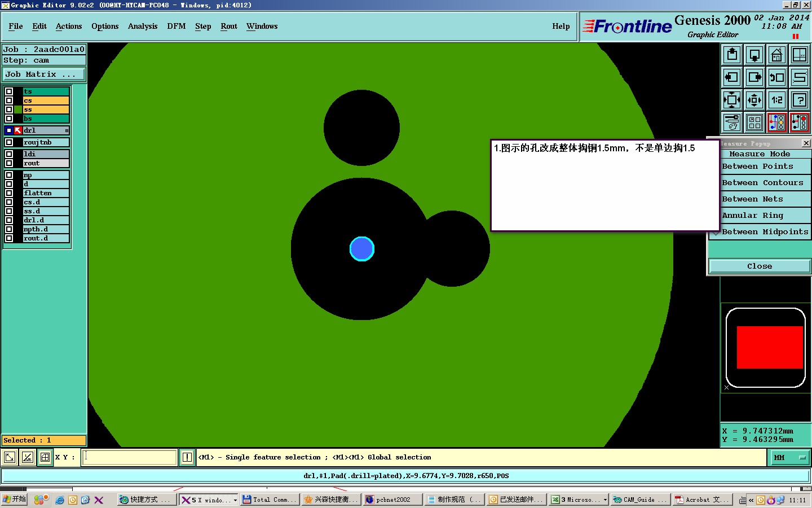Expand Microsoft Excel taskbar group arrow
The height and width of the screenshot is (508, 812).
(x=605, y=500)
